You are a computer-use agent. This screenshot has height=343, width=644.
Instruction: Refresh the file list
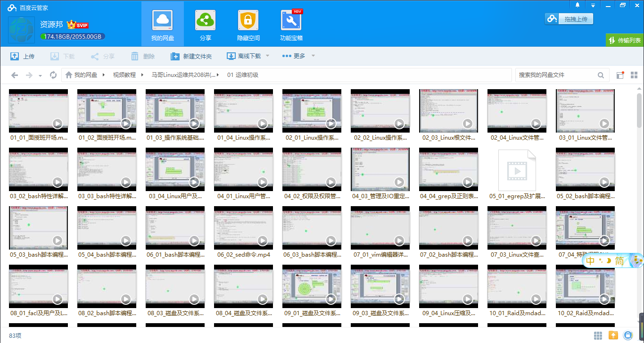pyautogui.click(x=53, y=75)
